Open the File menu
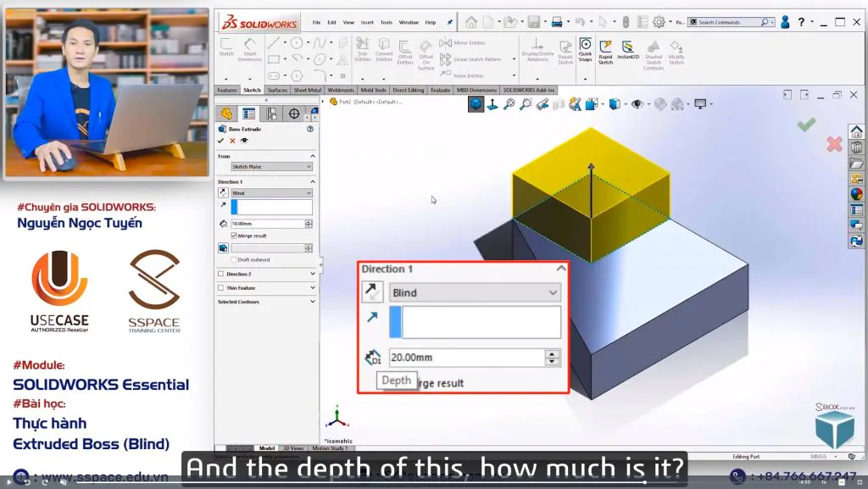The image size is (868, 489). click(x=316, y=23)
